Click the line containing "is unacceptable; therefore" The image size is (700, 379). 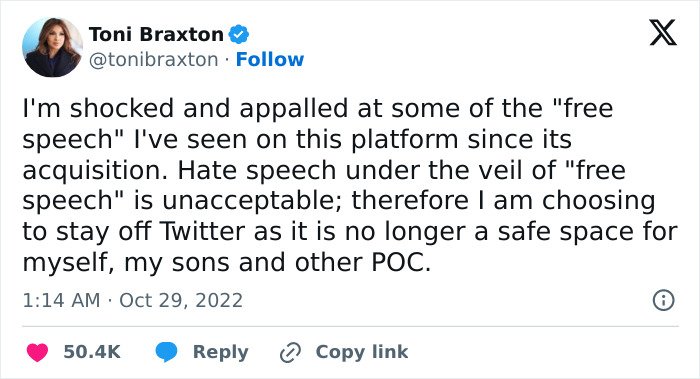(x=339, y=201)
